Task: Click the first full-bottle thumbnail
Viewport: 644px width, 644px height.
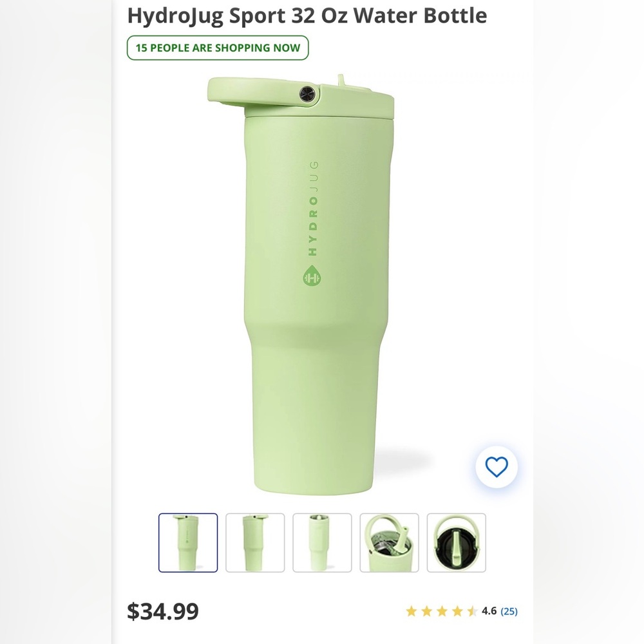Action: pos(188,542)
